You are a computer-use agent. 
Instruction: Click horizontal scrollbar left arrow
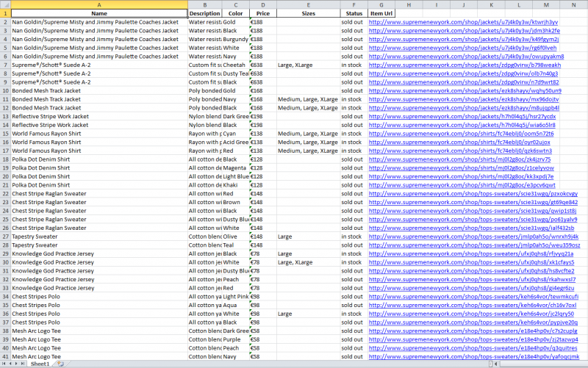click(x=495, y=364)
